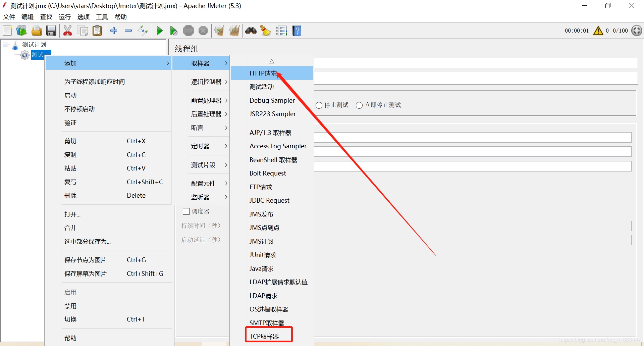Click the yellow warning log icon

tap(598, 31)
